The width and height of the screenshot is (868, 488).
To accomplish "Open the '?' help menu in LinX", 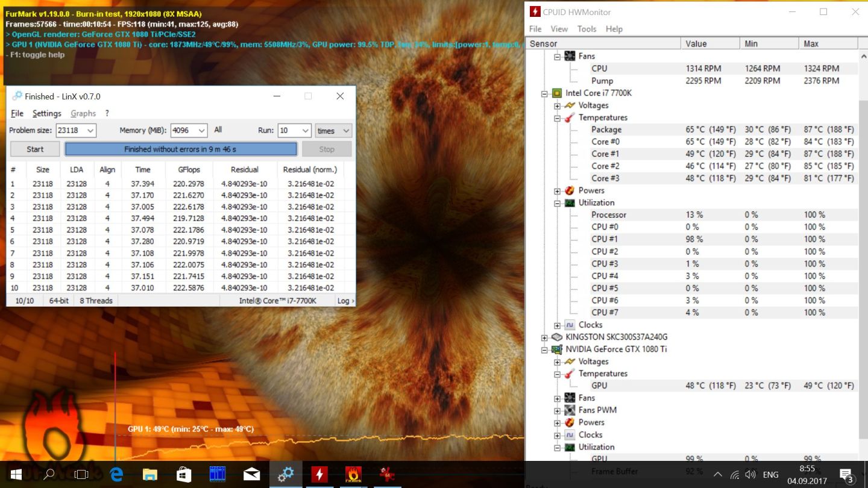I will [x=107, y=113].
